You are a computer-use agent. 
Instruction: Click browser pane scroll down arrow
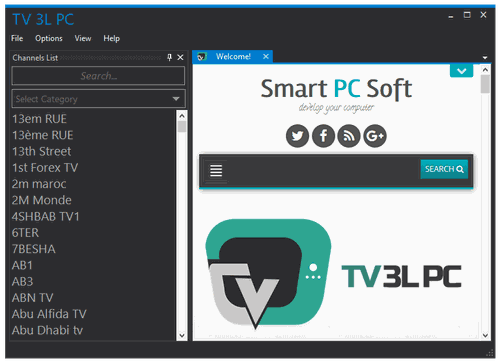coord(485,335)
